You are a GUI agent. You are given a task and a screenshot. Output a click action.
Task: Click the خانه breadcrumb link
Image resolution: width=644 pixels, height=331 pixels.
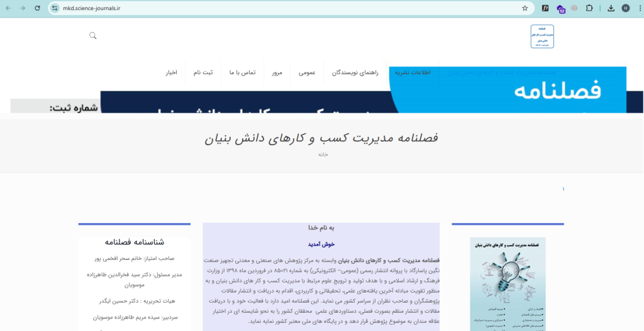pyautogui.click(x=323, y=155)
